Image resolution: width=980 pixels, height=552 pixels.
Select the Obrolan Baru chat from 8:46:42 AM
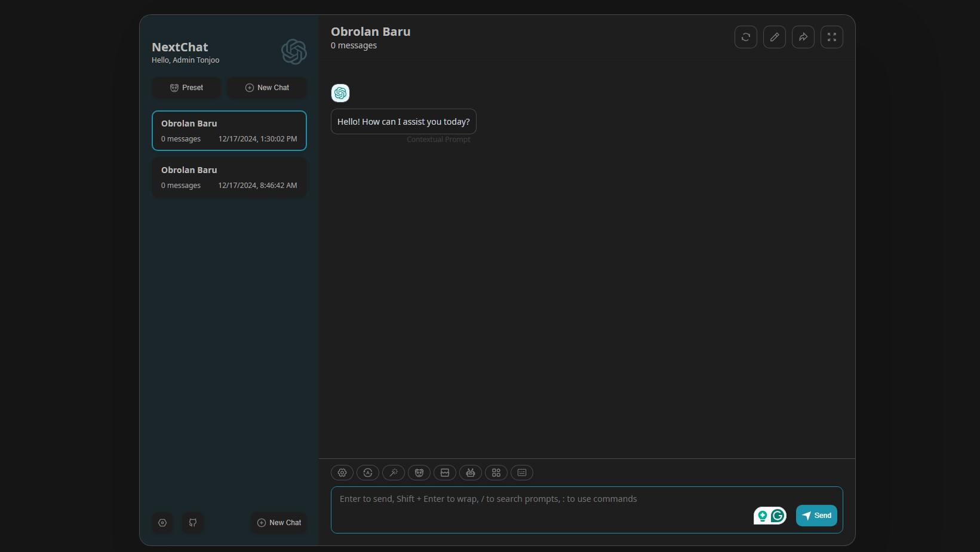pyautogui.click(x=229, y=177)
